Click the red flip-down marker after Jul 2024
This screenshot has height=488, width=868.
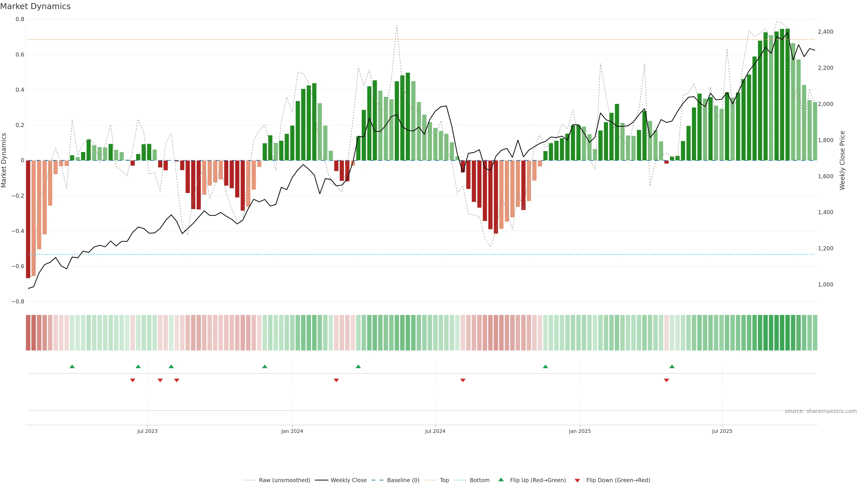point(463,380)
